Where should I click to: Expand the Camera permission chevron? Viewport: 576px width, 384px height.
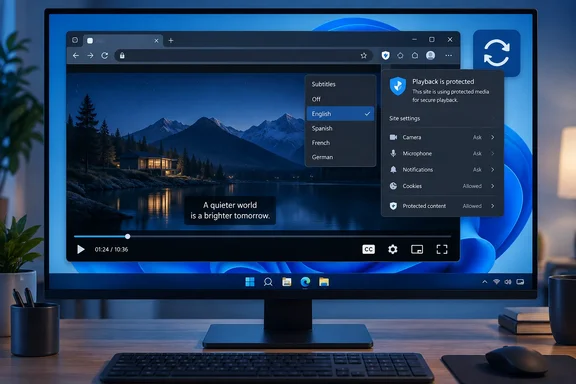click(493, 137)
